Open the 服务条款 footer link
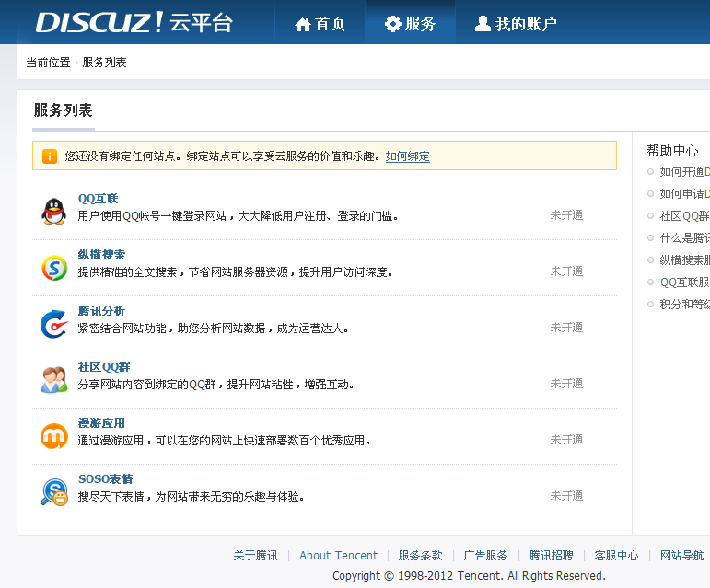This screenshot has height=588, width=710. click(x=420, y=556)
